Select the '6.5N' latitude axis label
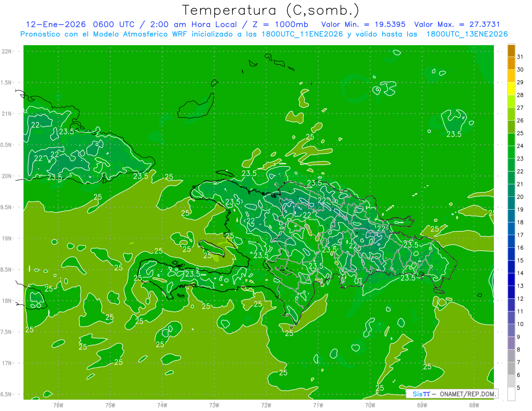This screenshot has height=411, width=532. pyautogui.click(x=7, y=394)
